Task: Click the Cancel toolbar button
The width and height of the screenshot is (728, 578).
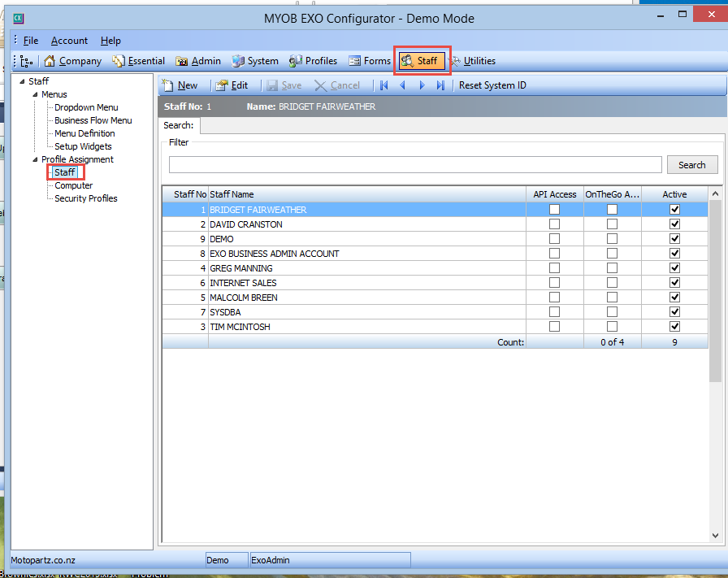Action: pos(337,85)
